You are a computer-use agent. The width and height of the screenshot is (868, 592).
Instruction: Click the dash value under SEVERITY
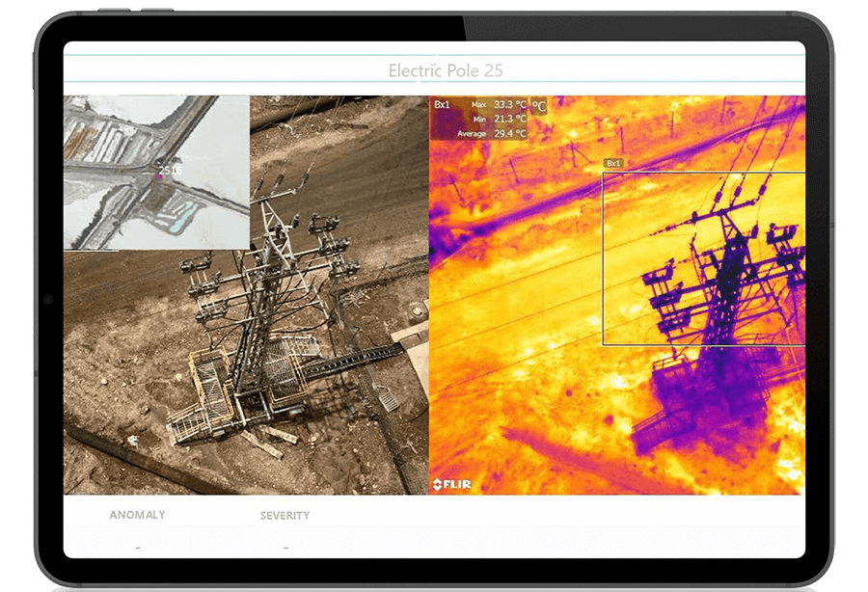pos(285,547)
